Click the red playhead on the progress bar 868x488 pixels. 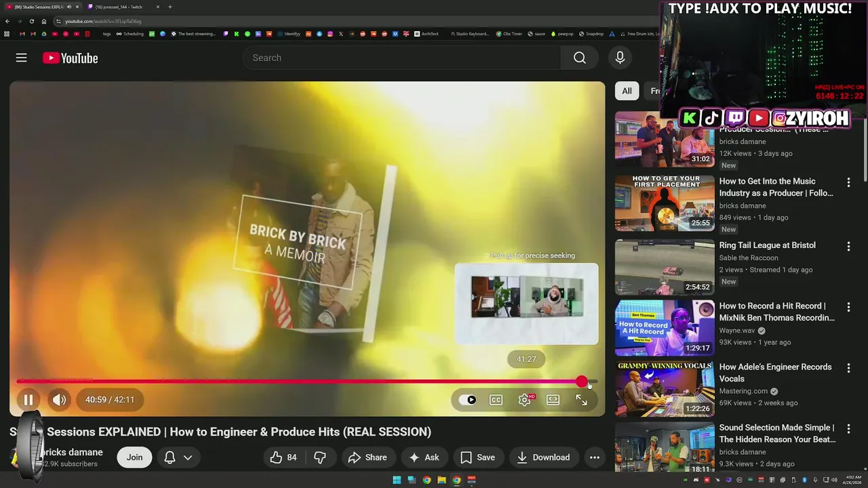[582, 382]
